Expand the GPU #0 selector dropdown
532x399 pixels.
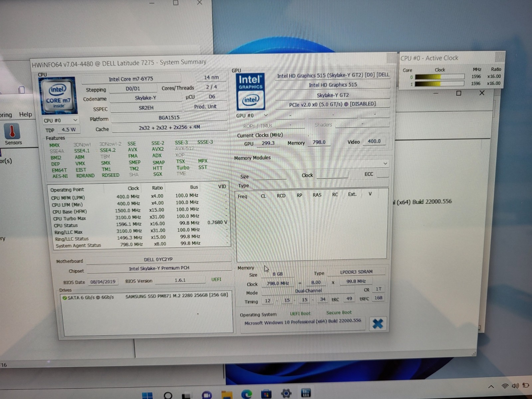(252, 115)
